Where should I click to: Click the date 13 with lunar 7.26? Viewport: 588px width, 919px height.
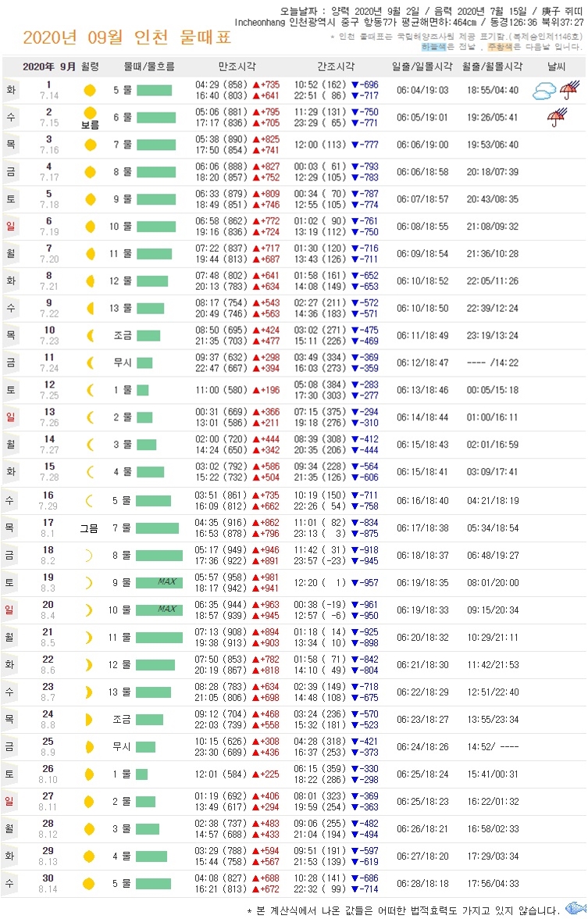click(49, 417)
